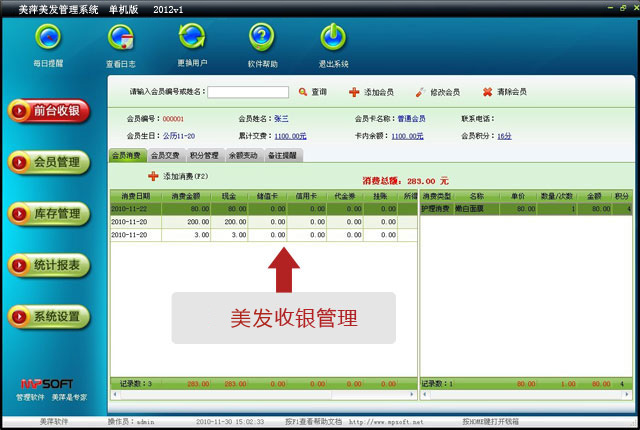Go to 库存管理 inventory management
Screen dimensions: 640x430
point(49,213)
